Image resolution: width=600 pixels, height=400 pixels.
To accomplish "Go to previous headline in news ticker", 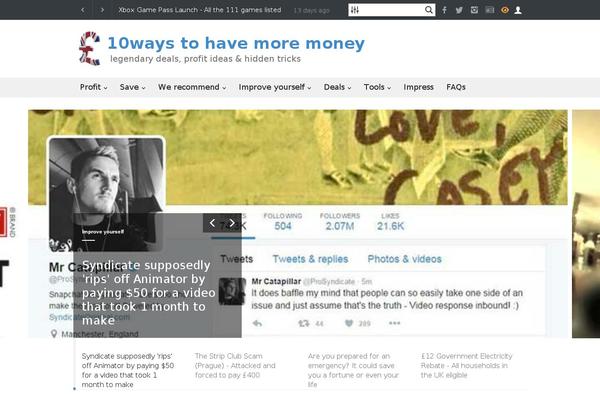I will tap(83, 10).
